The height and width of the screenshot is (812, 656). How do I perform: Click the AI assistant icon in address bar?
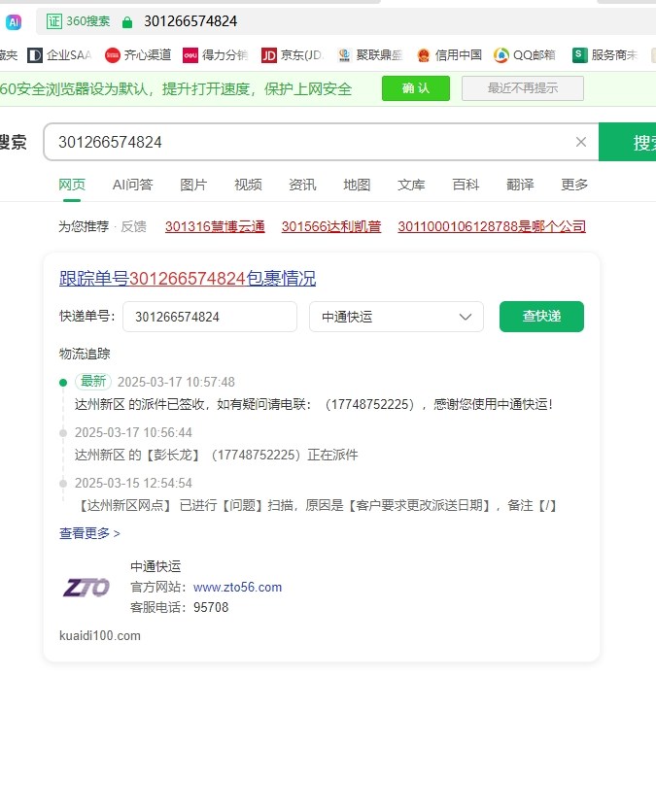pyautogui.click(x=14, y=21)
